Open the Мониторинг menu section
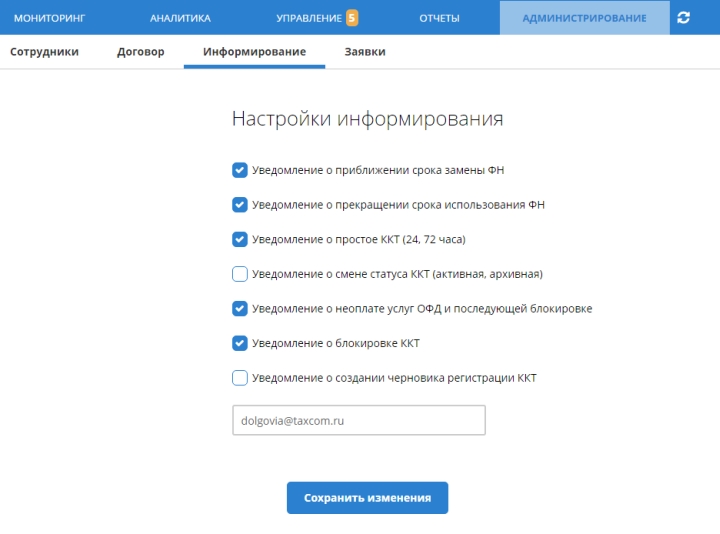Screen dimensions: 720x534 (50, 18)
